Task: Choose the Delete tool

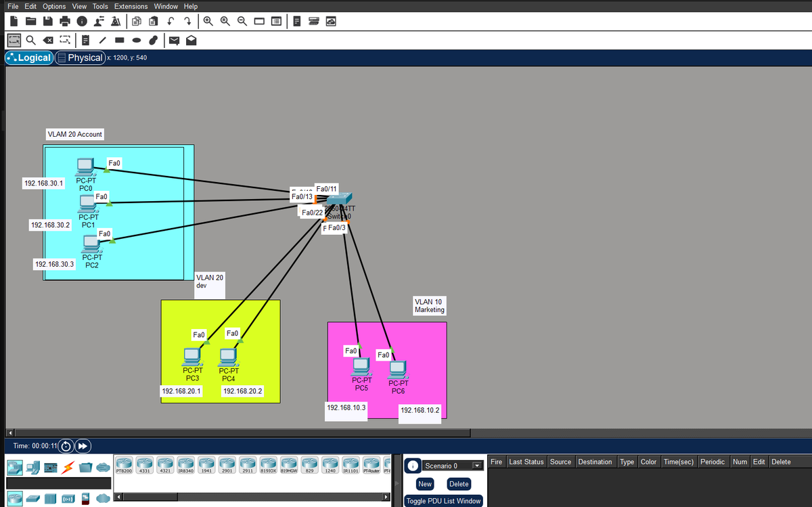Action: (x=48, y=41)
